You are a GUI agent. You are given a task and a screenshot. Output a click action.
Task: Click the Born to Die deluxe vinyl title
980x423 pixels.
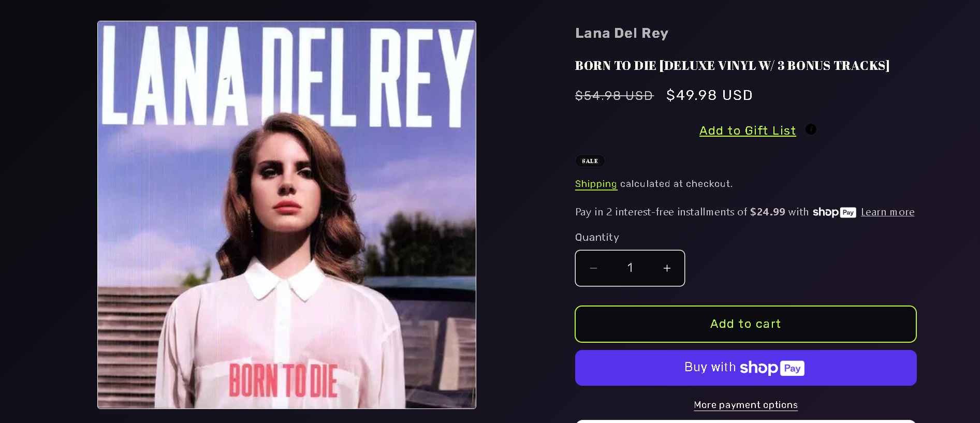pyautogui.click(x=732, y=66)
